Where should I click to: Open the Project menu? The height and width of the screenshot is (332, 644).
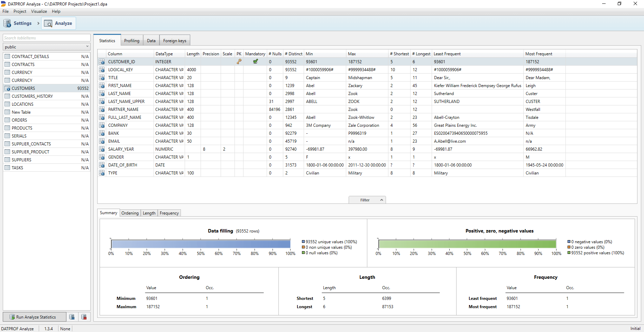click(20, 11)
